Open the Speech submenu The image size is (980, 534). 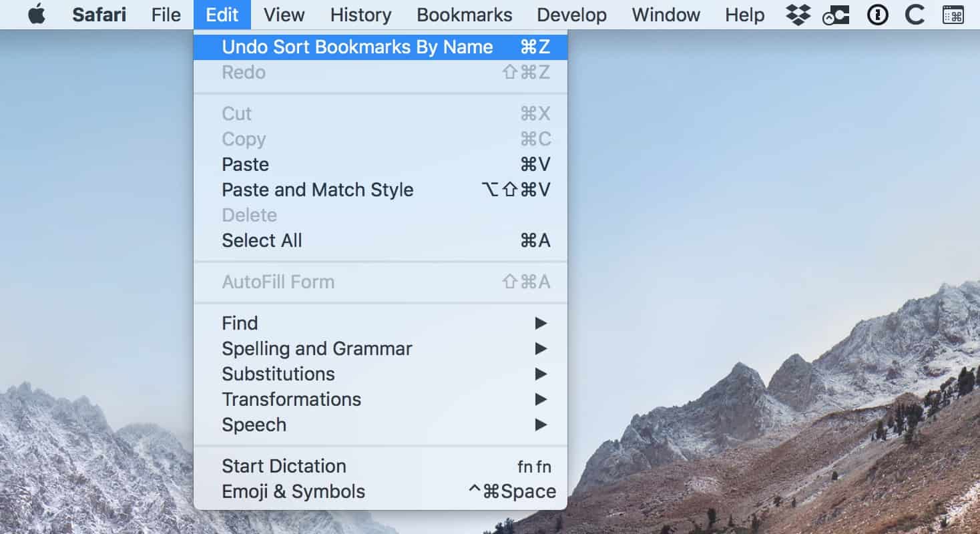380,425
